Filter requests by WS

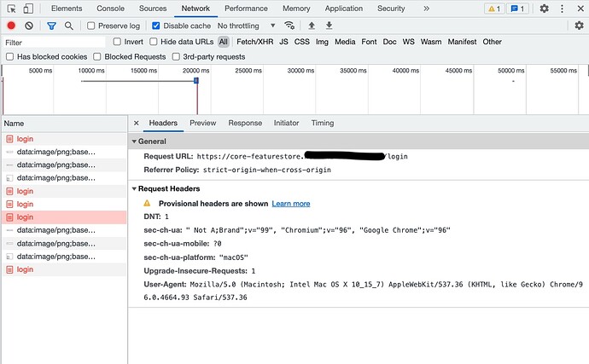(409, 42)
